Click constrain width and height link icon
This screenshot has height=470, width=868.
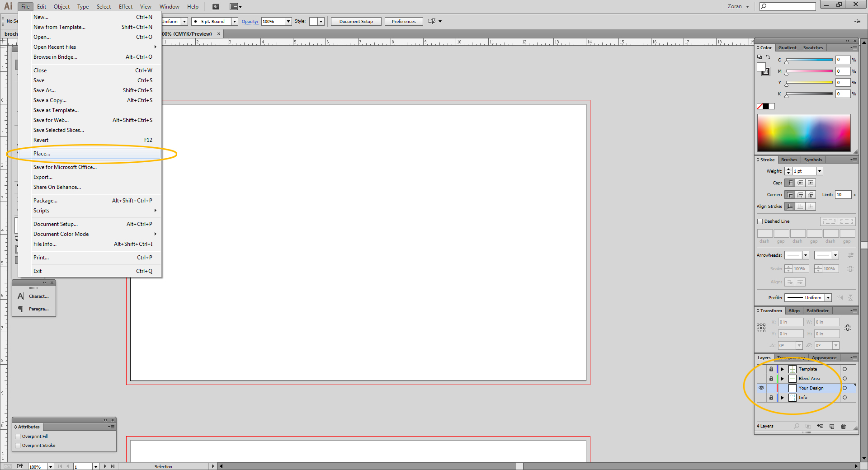pyautogui.click(x=848, y=328)
